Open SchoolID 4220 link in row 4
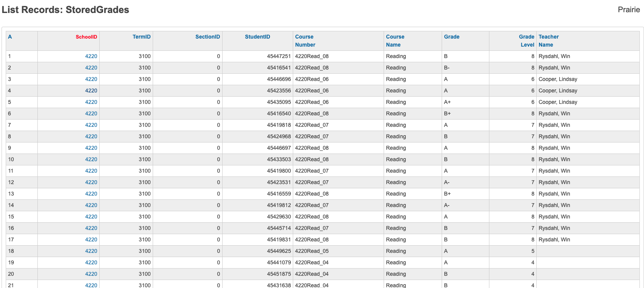 pyautogui.click(x=91, y=91)
